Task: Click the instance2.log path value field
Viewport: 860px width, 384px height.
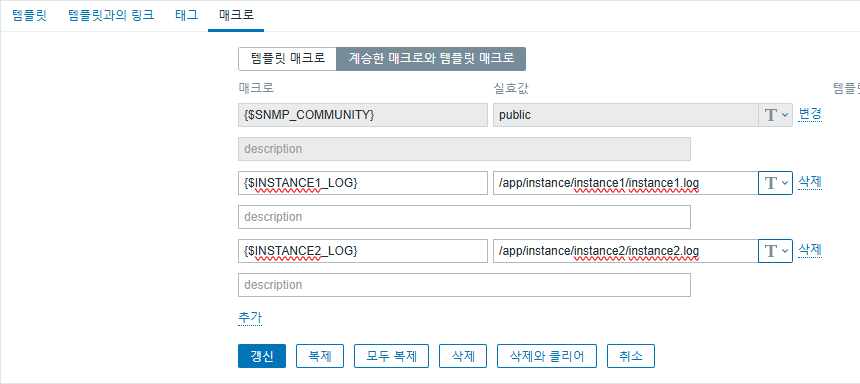Action: pos(625,251)
